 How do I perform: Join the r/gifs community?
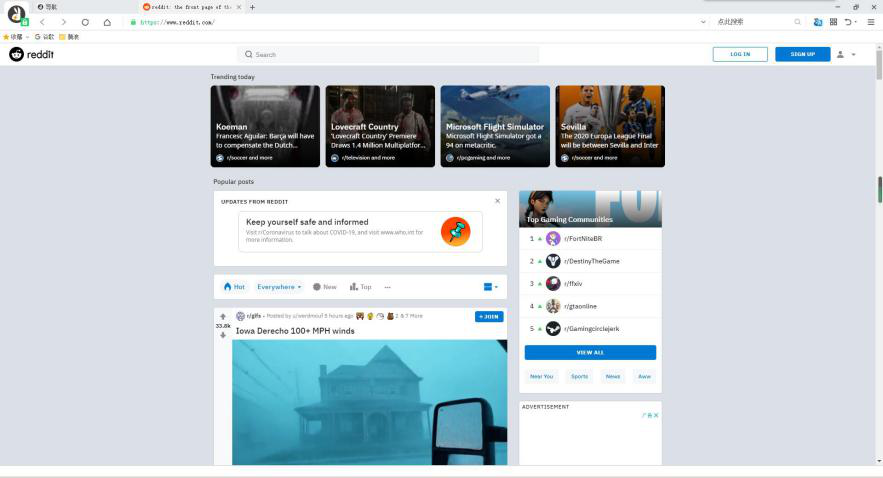point(489,317)
